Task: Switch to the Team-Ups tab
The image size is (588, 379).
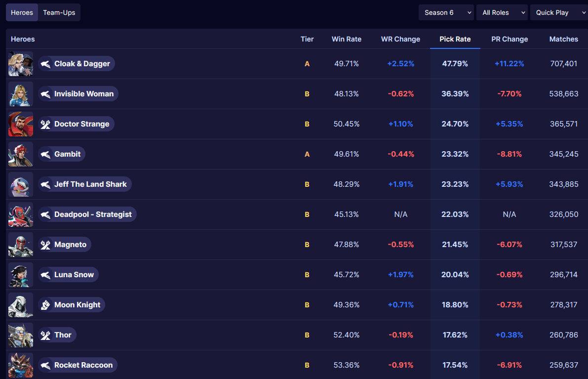Action: tap(59, 12)
